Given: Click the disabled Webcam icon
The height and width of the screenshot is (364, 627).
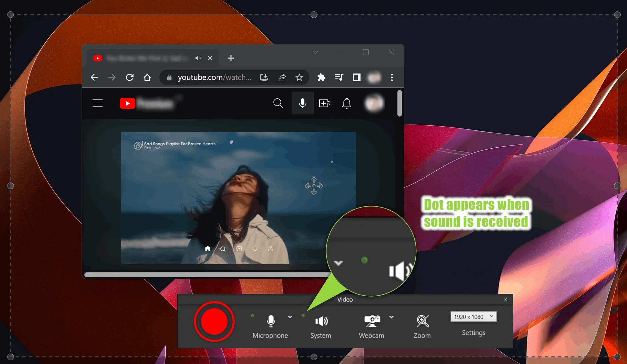Looking at the screenshot, I should (371, 321).
